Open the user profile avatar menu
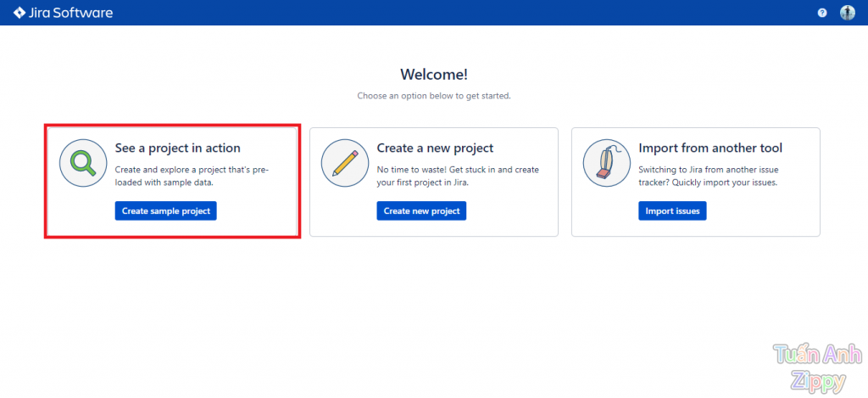This screenshot has width=868, height=398. coord(847,13)
